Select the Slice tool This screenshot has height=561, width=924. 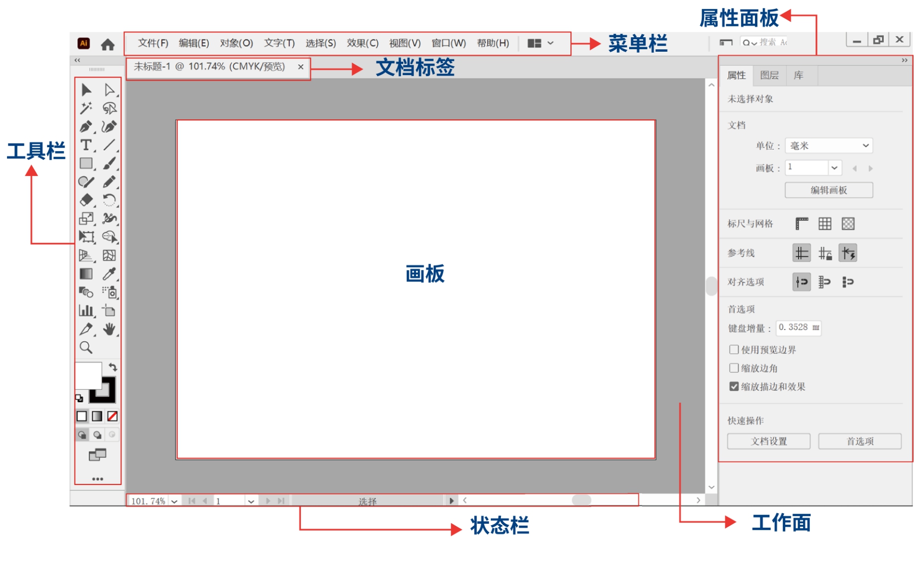coord(86,329)
